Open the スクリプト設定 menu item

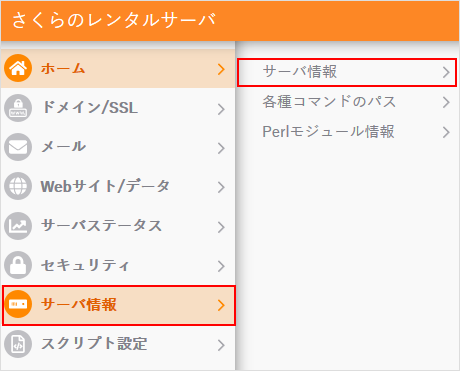(118, 344)
